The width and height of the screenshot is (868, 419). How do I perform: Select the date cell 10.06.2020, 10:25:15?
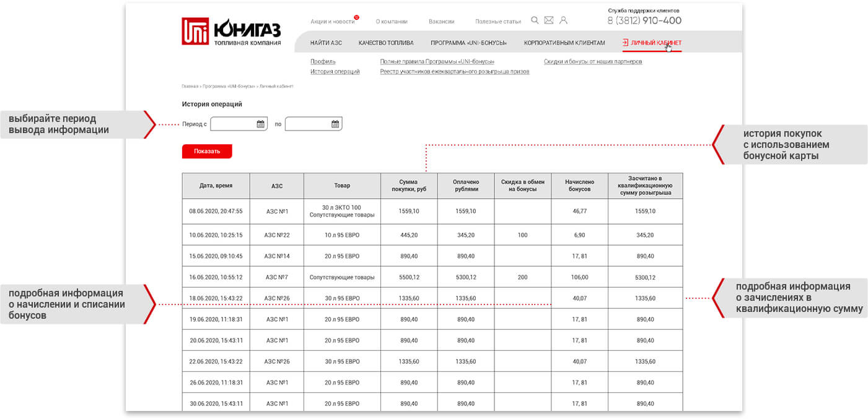pos(216,235)
